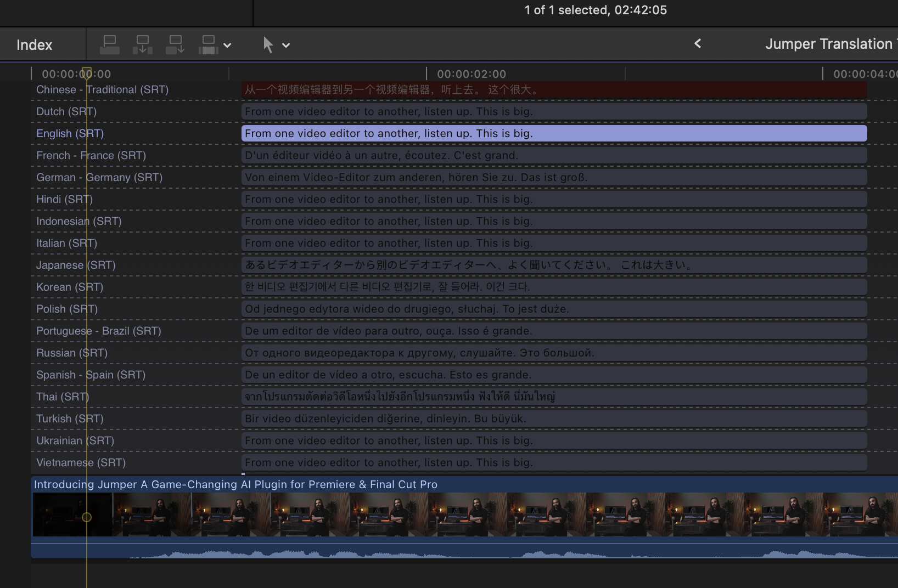Click the ruler at 00:00:02:00
The height and width of the screenshot is (588, 898).
coord(427,73)
